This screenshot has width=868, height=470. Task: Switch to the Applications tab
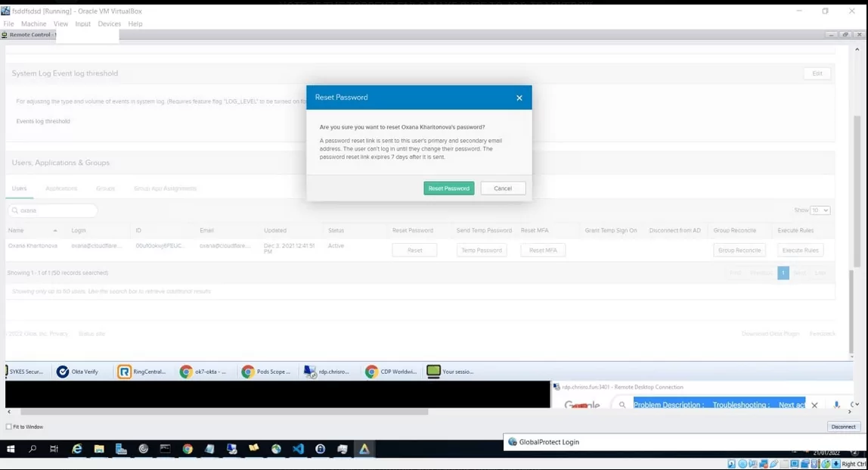[x=61, y=188]
